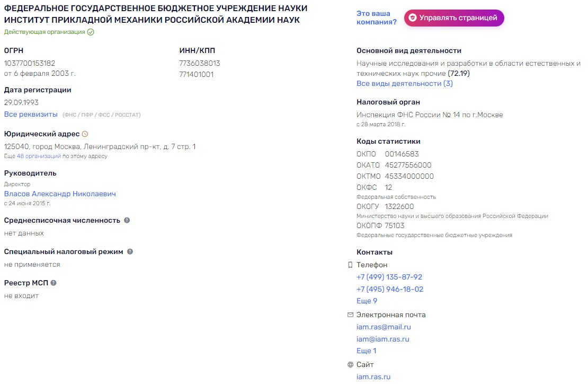Viewport: 588px width, 384px height.
Task: Click the email iam.ras@mail.ru
Action: click(384, 327)
